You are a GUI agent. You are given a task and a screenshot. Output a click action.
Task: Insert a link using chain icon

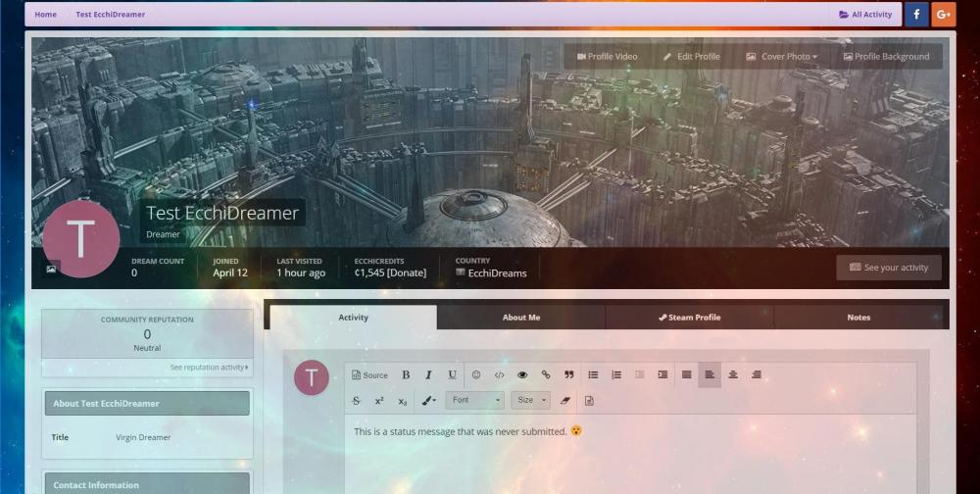coord(546,375)
